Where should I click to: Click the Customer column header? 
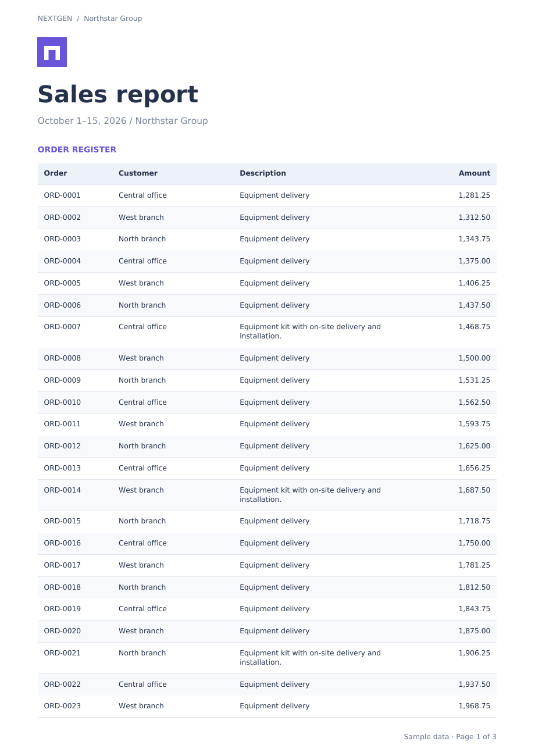138,173
